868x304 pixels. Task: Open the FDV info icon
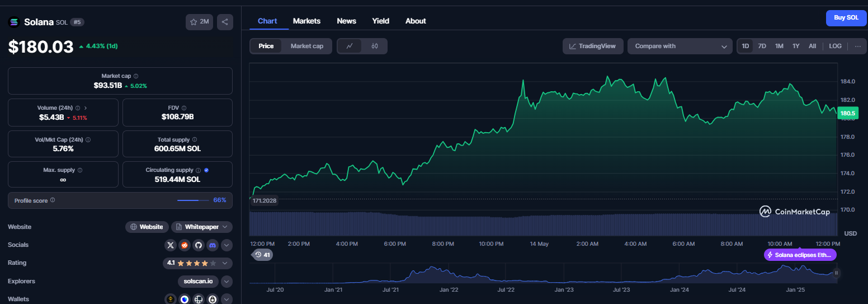[x=184, y=107]
